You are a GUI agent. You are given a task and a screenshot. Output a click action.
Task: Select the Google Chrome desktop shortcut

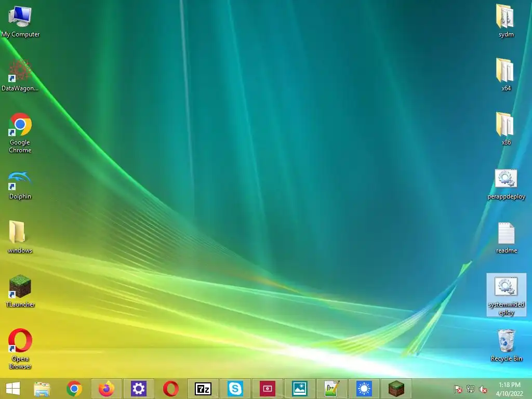pyautogui.click(x=20, y=133)
